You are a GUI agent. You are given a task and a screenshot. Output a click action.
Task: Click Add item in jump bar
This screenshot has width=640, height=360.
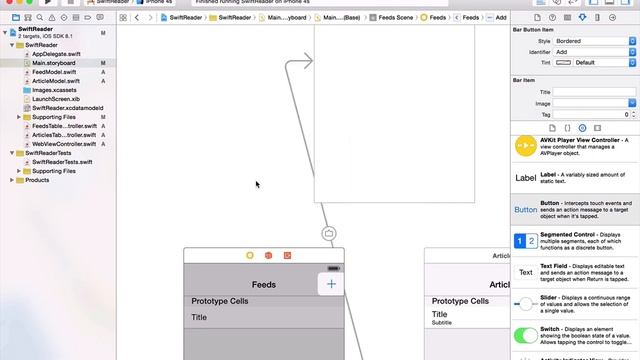point(497,18)
